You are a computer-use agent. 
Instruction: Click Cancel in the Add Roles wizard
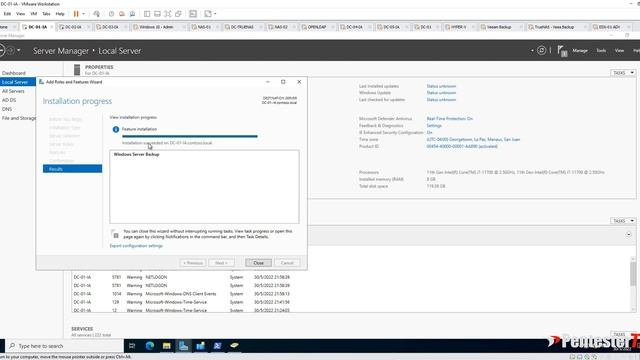(287, 263)
